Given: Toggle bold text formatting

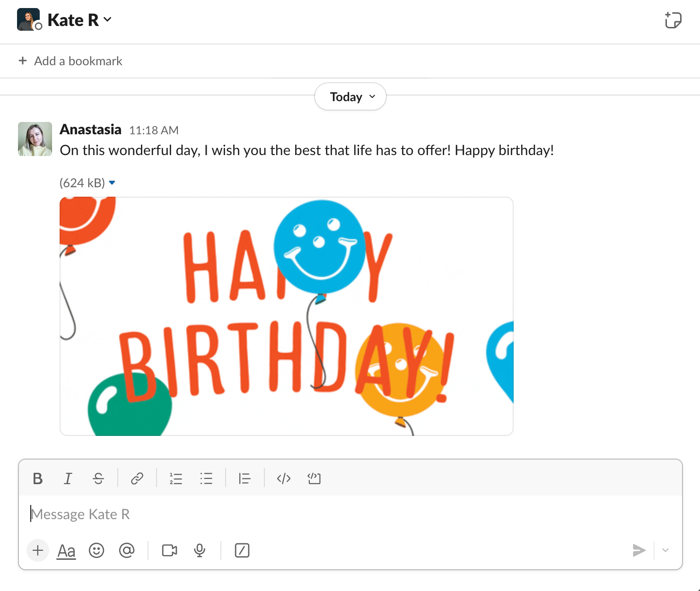Looking at the screenshot, I should (x=38, y=479).
